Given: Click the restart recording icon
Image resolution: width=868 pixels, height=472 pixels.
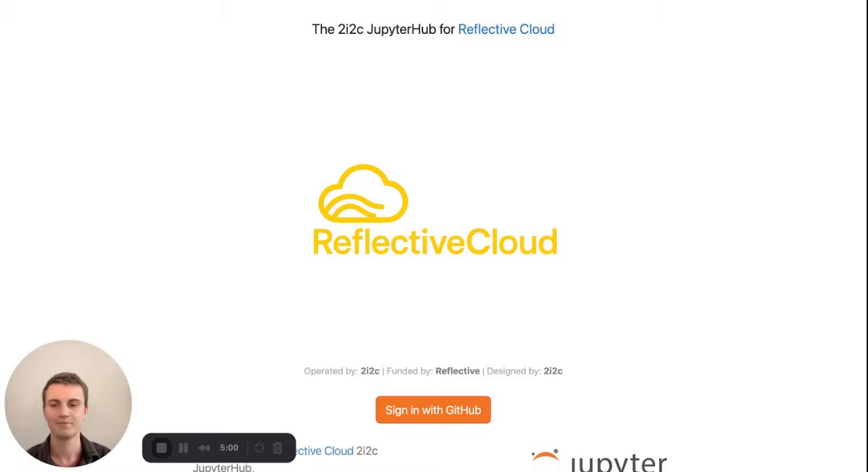Looking at the screenshot, I should [259, 448].
